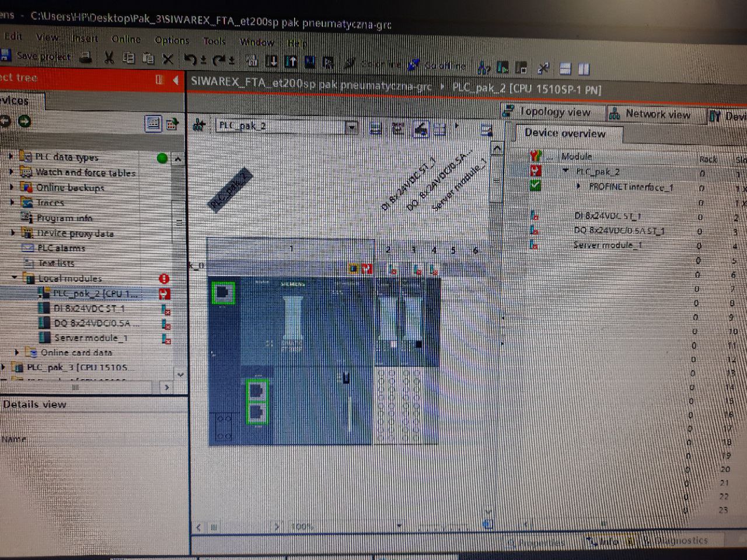The height and width of the screenshot is (560, 747).
Task: Select Text lists in project tree
Action: coord(56,263)
